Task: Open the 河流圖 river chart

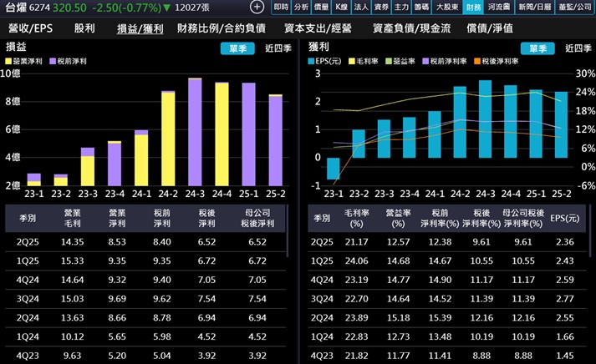Action: [498, 7]
